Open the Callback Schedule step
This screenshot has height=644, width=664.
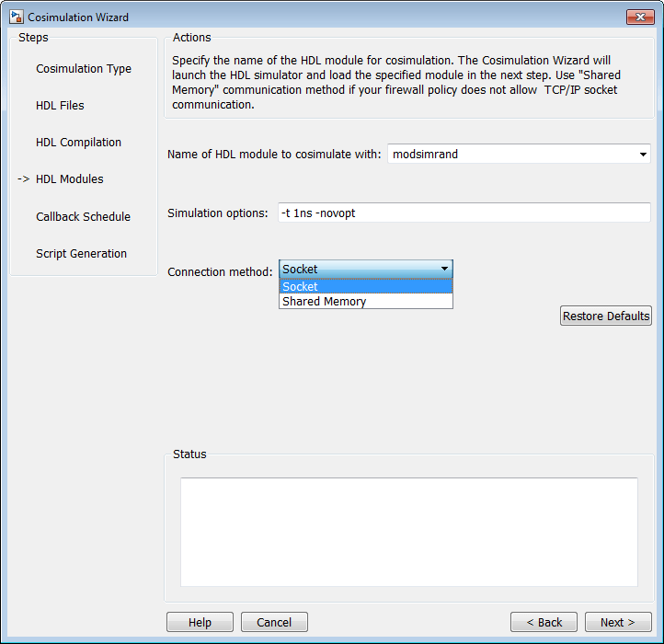point(83,217)
